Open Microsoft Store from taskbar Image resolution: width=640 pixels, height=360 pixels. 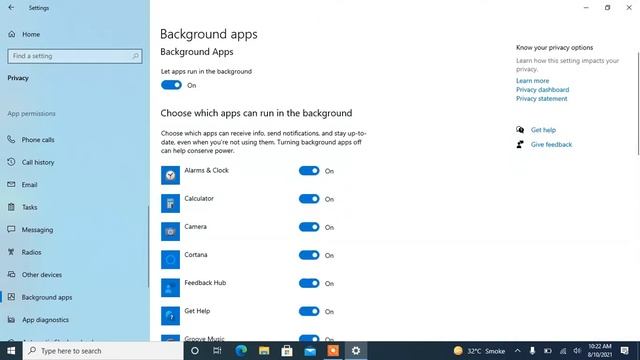(287, 351)
